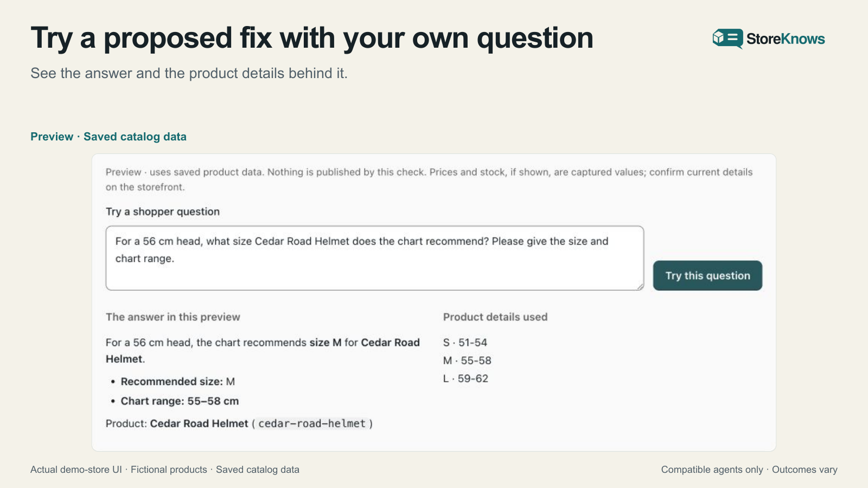The image size is (868, 488).
Task: Focus the shopper question text box
Action: [375, 258]
